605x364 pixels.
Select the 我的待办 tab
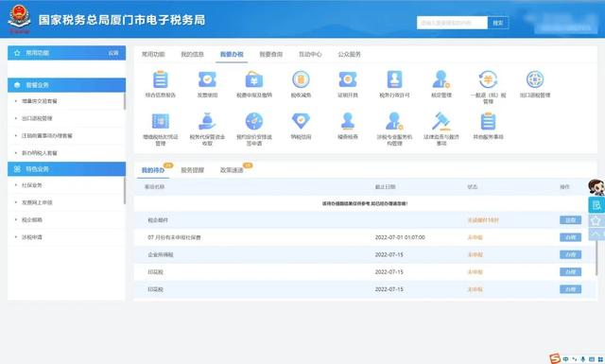point(153,170)
